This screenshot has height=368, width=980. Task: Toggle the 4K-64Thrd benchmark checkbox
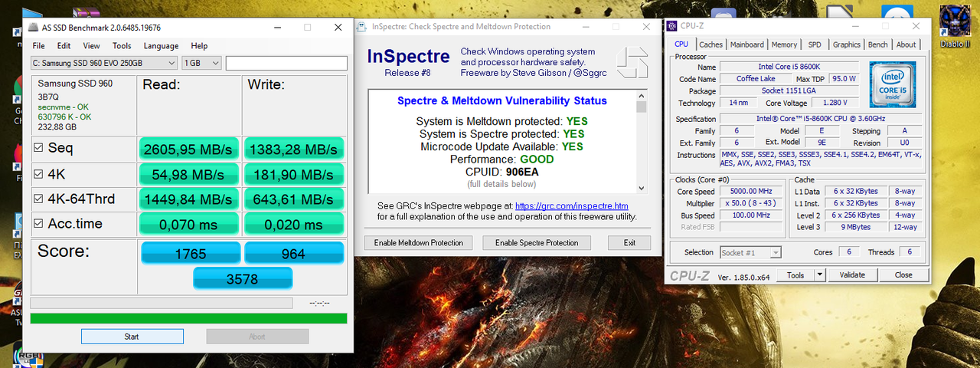(x=38, y=199)
